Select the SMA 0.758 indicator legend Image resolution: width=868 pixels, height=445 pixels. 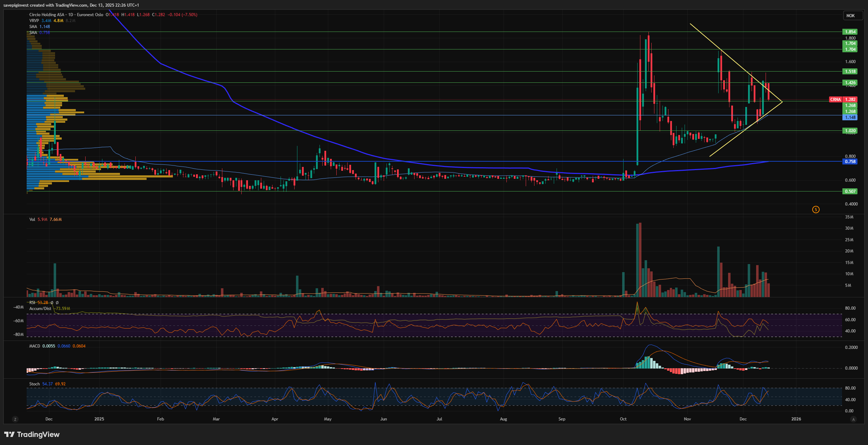pos(33,33)
